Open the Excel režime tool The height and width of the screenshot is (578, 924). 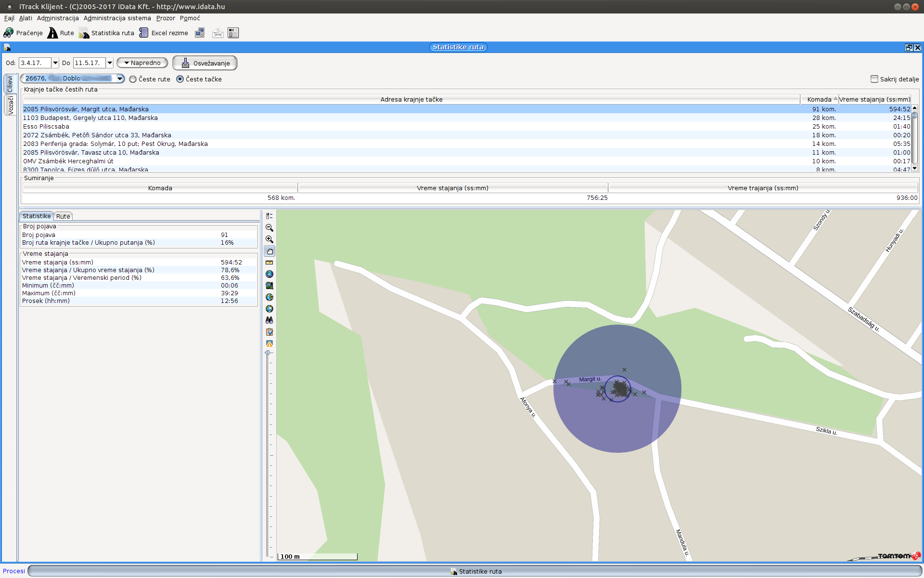click(x=164, y=33)
